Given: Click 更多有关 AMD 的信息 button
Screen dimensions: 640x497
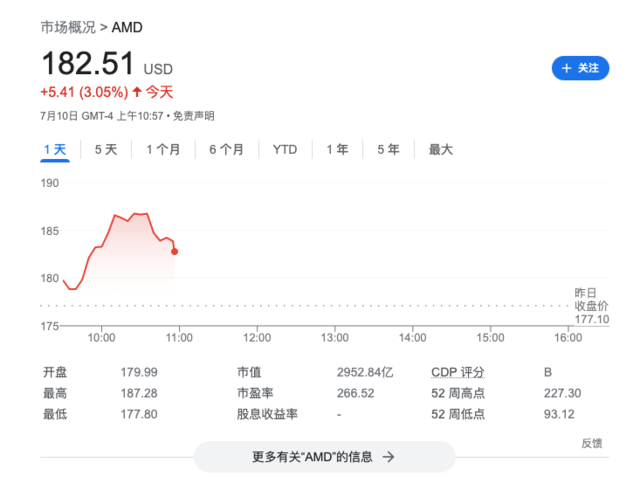Looking at the screenshot, I should point(323,457).
